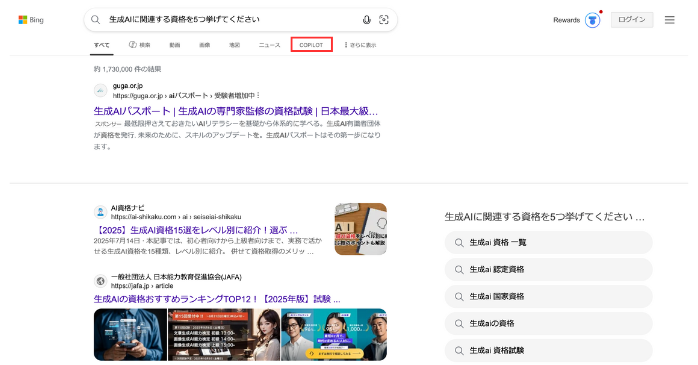Open visual search camera icon
Screen dimensions: 698x365
(384, 20)
